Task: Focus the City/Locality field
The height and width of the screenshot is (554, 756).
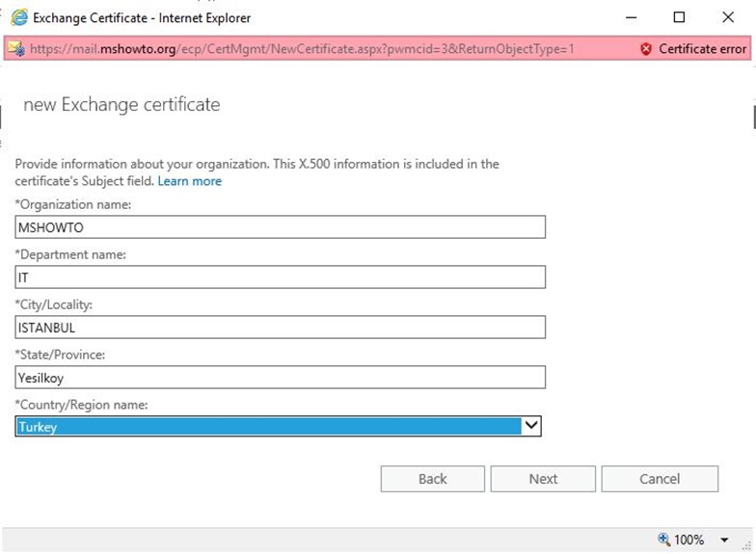Action: (x=280, y=328)
